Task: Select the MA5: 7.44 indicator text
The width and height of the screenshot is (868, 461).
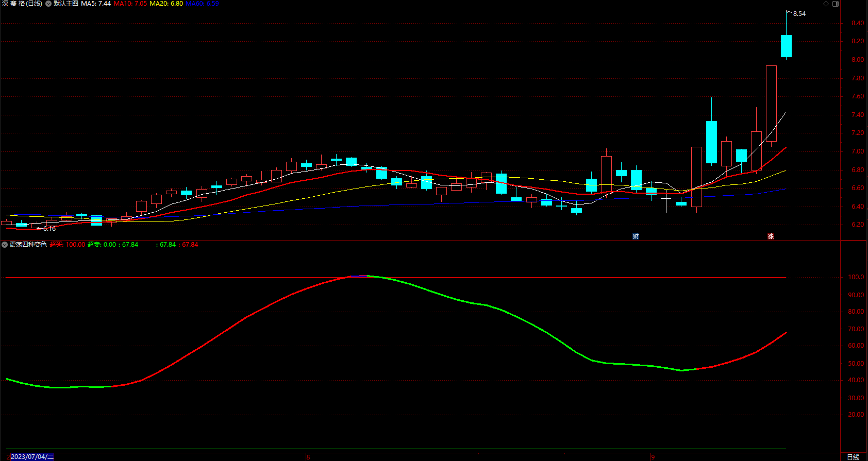Action: click(x=96, y=4)
